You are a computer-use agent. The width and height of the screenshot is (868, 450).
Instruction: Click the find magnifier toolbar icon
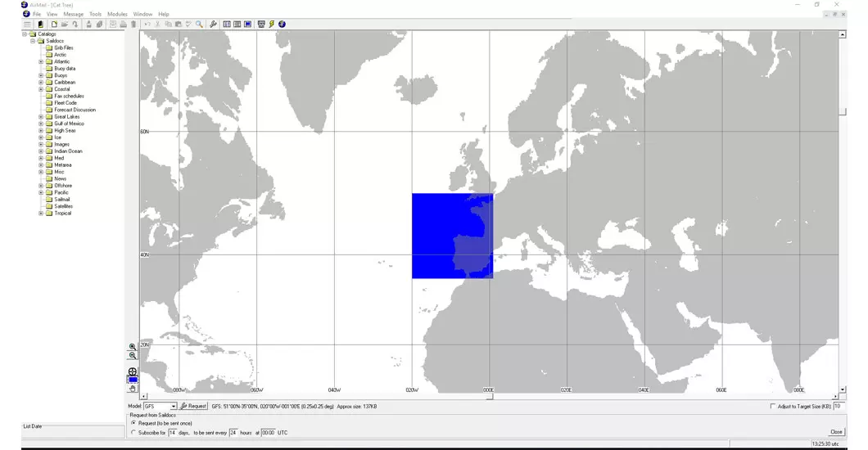(x=199, y=24)
